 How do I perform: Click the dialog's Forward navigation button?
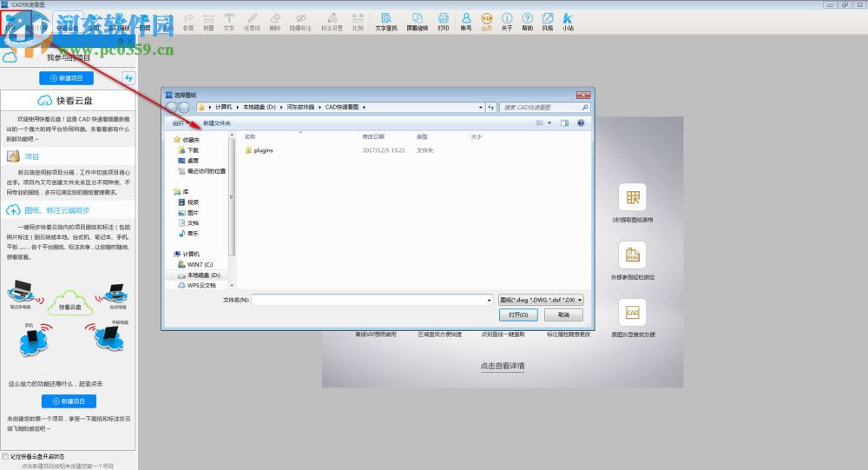tap(184, 107)
